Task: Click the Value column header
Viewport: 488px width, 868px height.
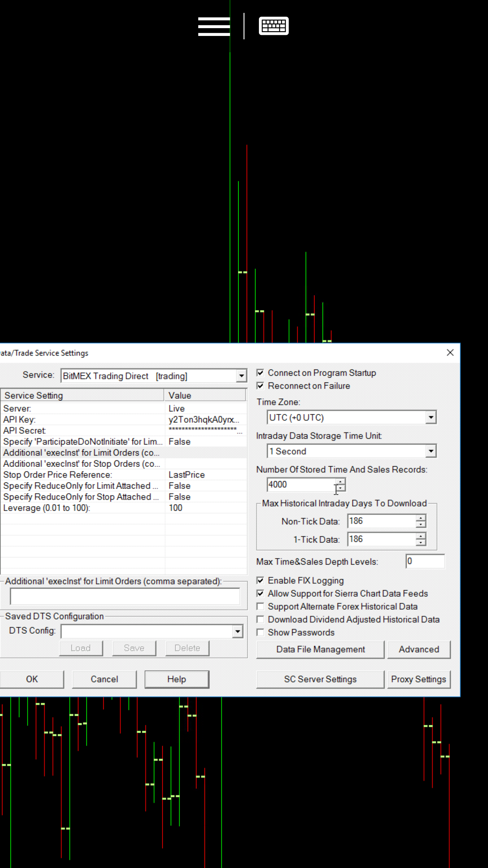Action: (205, 395)
